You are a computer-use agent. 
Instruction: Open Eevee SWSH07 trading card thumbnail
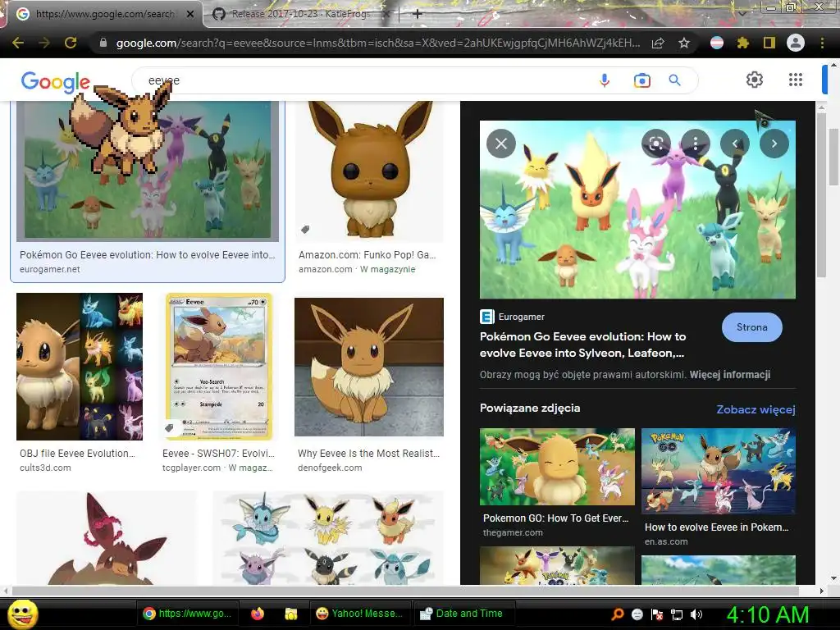pos(218,367)
